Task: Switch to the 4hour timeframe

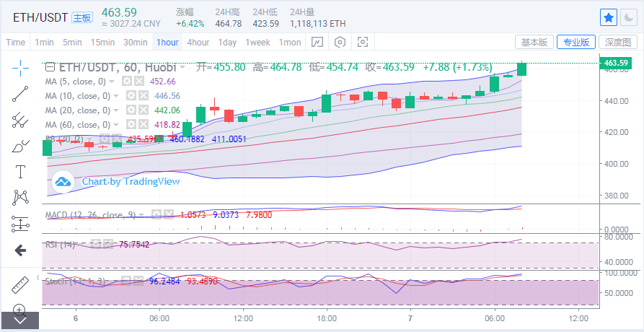Action: click(x=198, y=43)
